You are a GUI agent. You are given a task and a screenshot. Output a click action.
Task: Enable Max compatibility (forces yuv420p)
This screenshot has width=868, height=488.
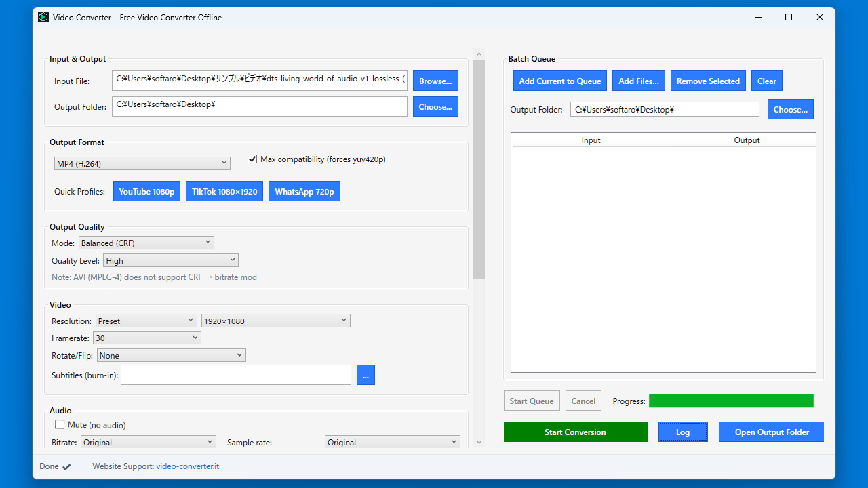tap(252, 159)
